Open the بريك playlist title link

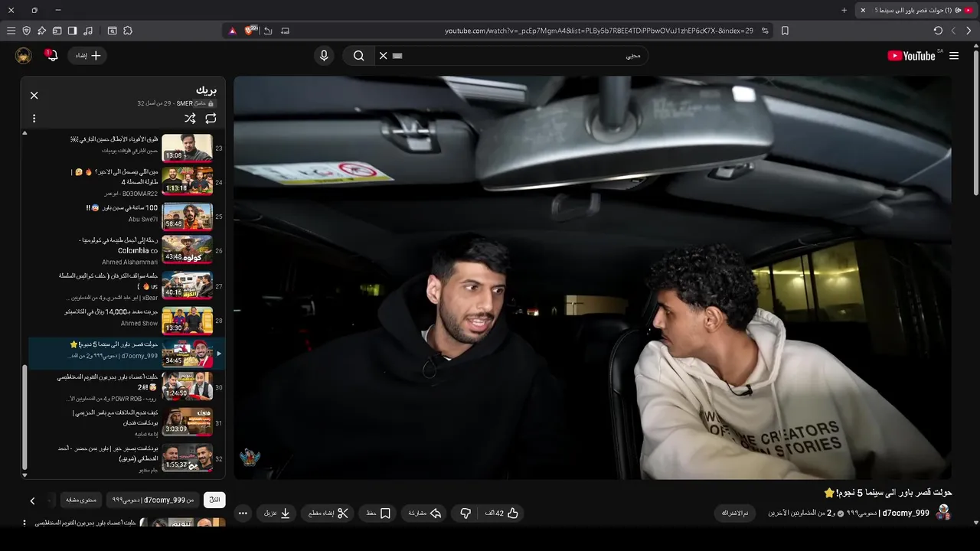206,90
